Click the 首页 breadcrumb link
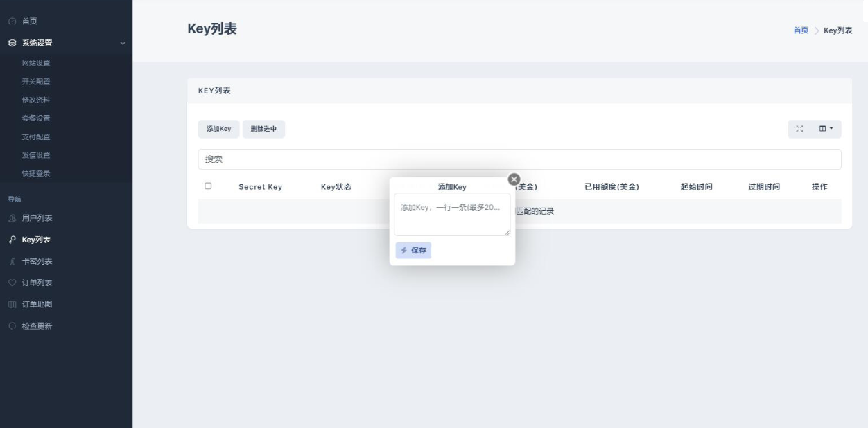 click(800, 30)
